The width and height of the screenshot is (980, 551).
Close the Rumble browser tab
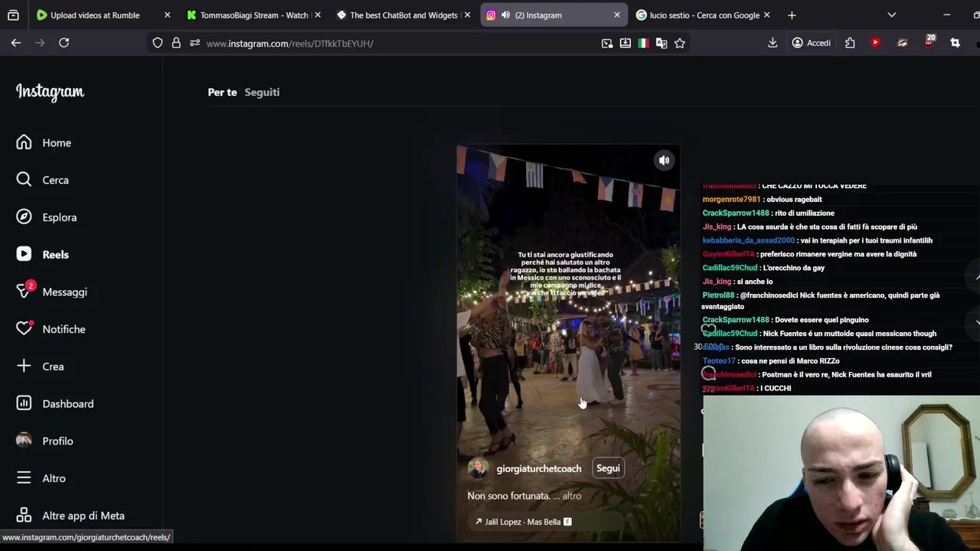167,15
